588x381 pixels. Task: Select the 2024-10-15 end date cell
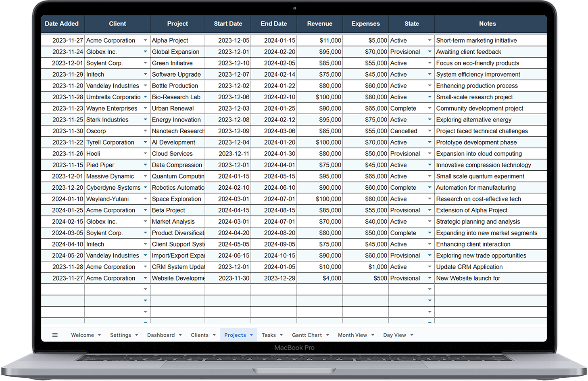(274, 255)
